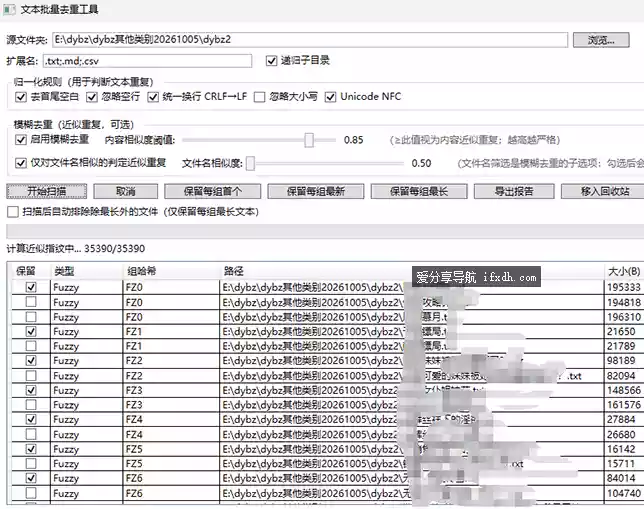
Task: Select the 0.50 filename similarity value
Action: point(421,164)
